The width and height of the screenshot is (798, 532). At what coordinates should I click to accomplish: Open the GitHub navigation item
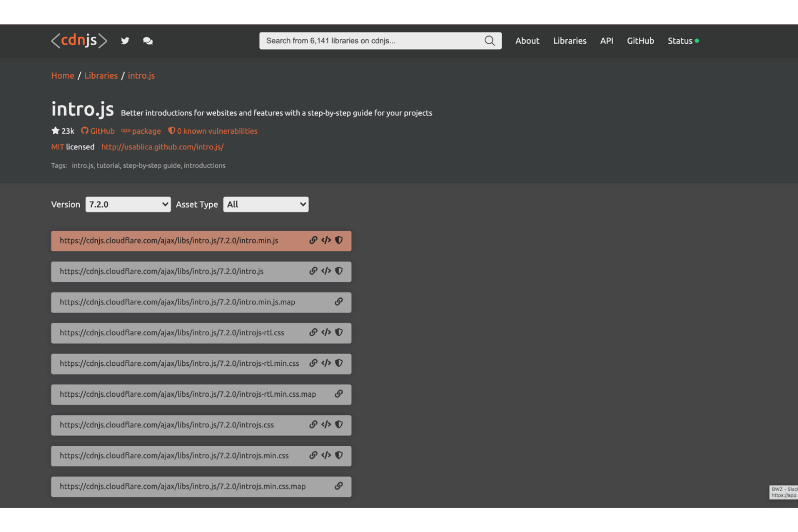click(641, 41)
